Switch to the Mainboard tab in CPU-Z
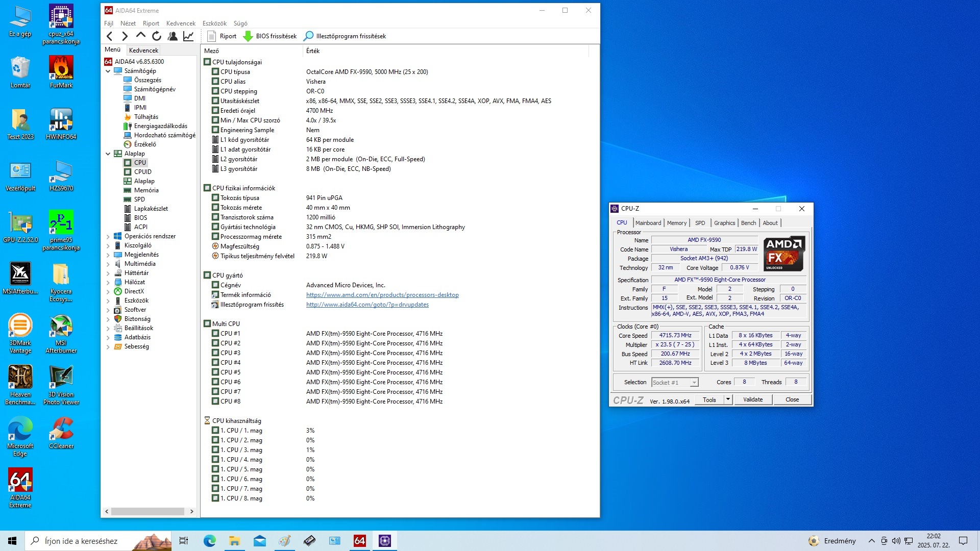980x551 pixels. click(x=648, y=223)
